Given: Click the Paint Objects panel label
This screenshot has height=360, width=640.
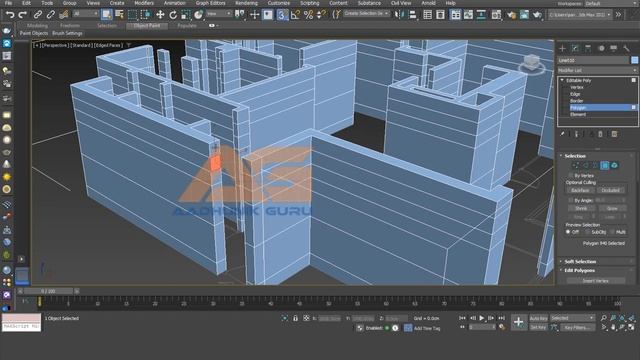Looking at the screenshot, I should point(34,33).
